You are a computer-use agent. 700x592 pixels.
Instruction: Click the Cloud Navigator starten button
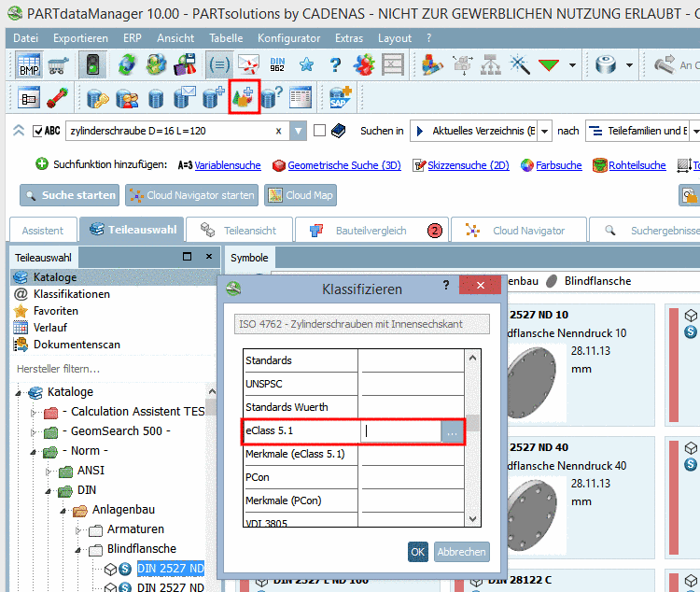[x=191, y=195]
